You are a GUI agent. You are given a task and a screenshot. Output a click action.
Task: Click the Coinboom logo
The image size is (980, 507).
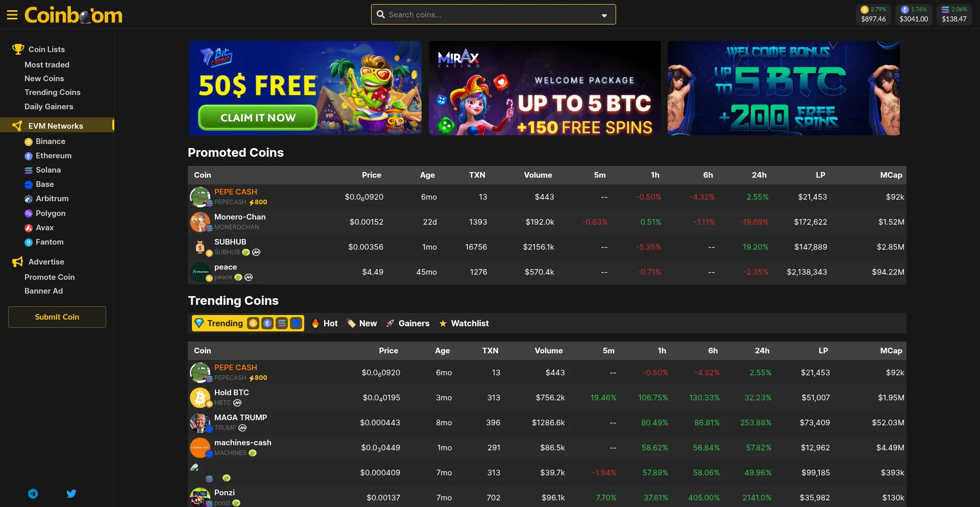click(73, 15)
